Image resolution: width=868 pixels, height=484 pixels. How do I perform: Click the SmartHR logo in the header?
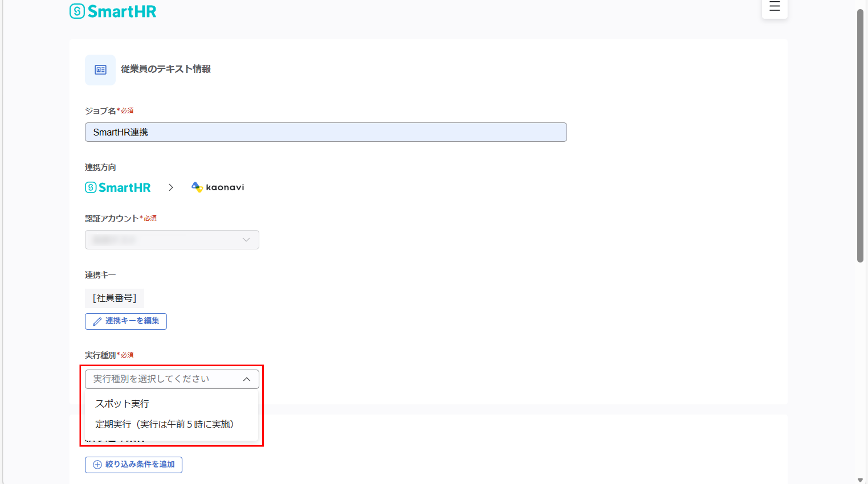[x=113, y=11]
